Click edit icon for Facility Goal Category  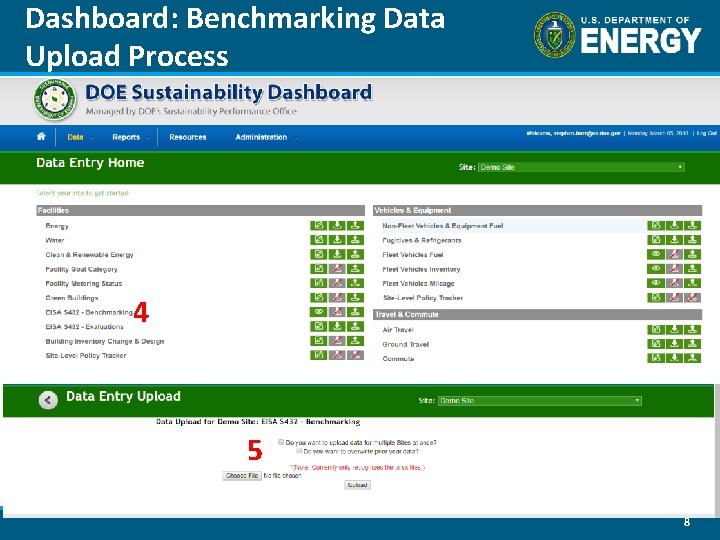coord(319,269)
